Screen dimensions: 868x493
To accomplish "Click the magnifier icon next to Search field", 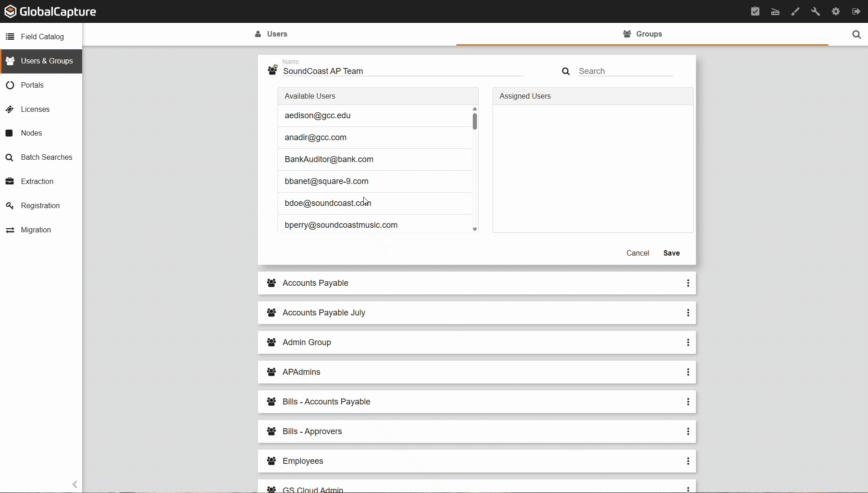I will [566, 71].
